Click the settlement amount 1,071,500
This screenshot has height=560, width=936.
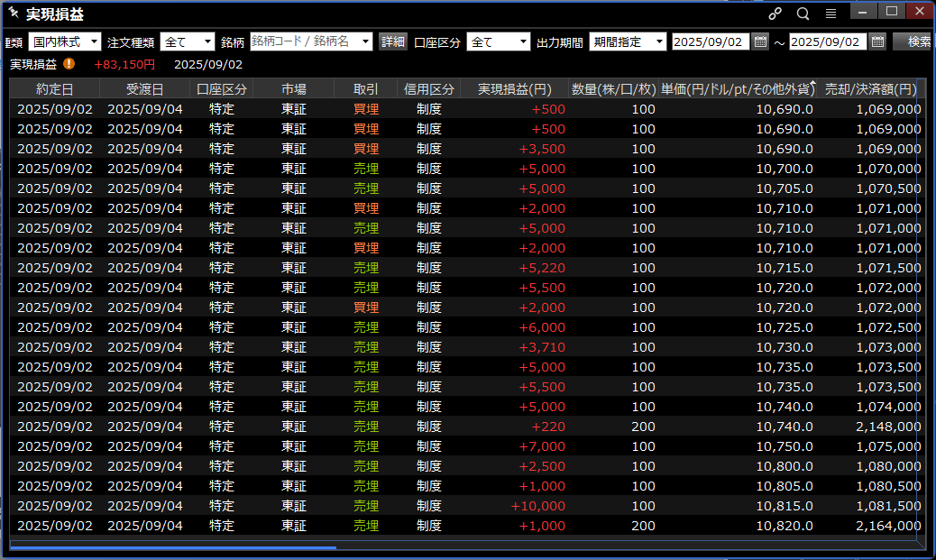tap(888, 268)
